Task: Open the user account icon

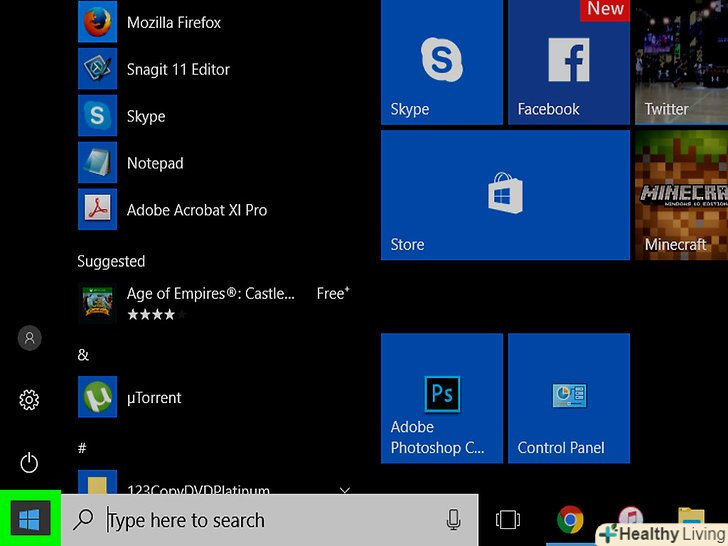Action: pos(29,338)
